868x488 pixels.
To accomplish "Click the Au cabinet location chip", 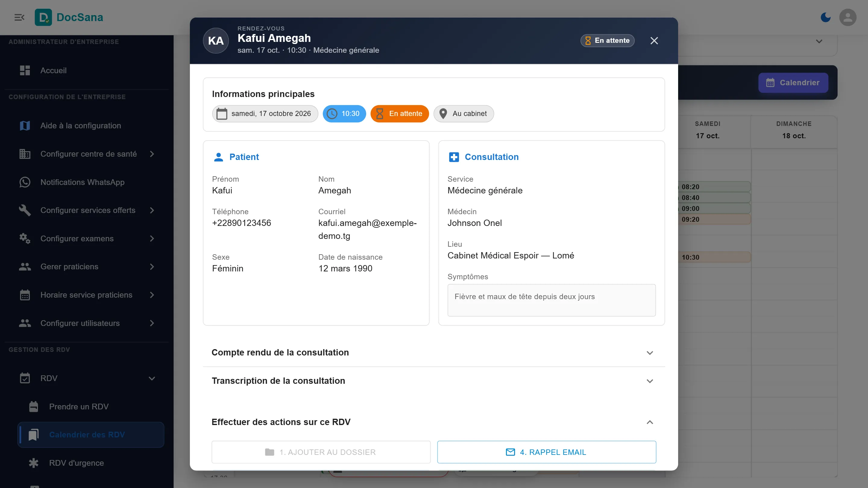I will click(x=463, y=114).
